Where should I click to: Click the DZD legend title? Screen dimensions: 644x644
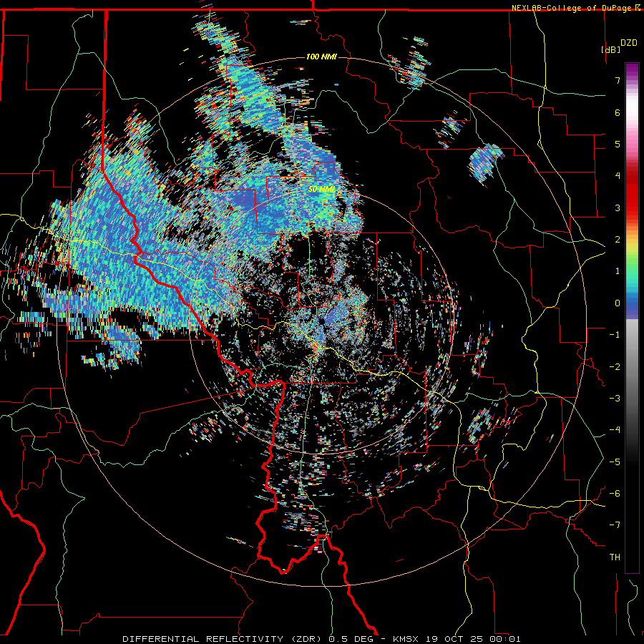click(x=628, y=43)
